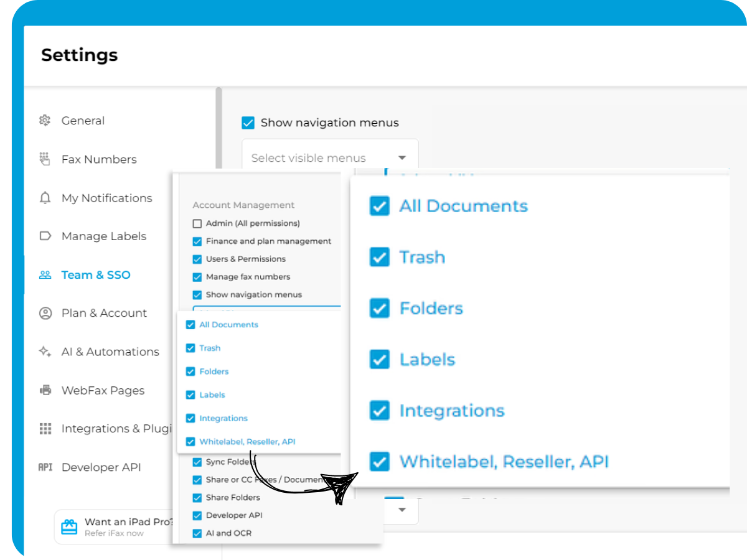Click the Fax Numbers keypad icon
This screenshot has width=747, height=560.
[x=45, y=159]
